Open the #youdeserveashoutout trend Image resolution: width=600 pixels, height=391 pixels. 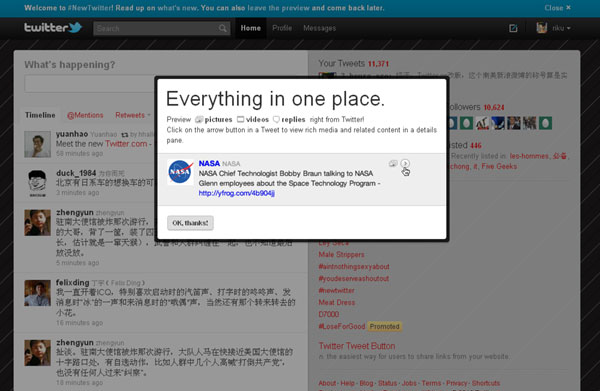point(354,279)
